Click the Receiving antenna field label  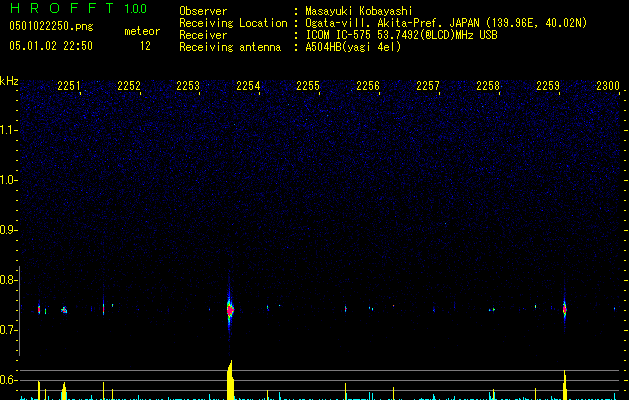coord(230,47)
